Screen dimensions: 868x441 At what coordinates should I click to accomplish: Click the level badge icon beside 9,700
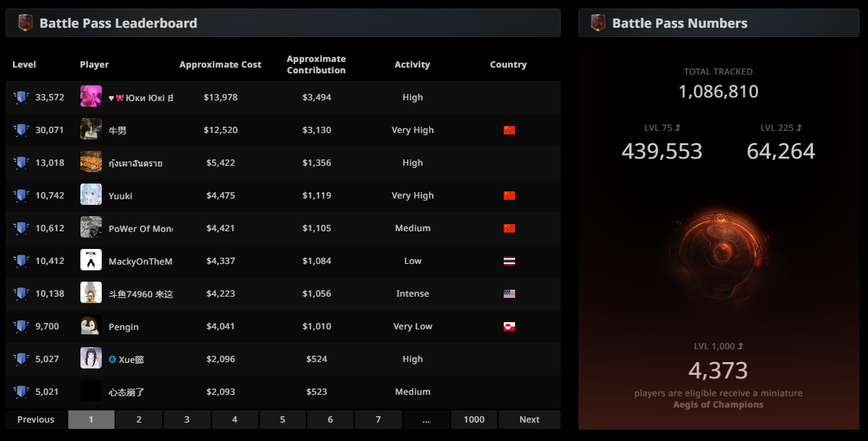point(21,326)
